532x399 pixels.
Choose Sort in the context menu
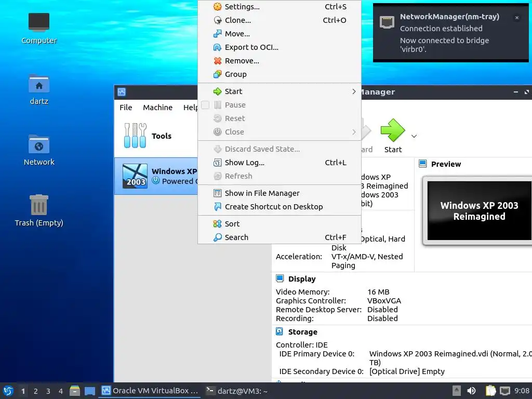click(280, 224)
